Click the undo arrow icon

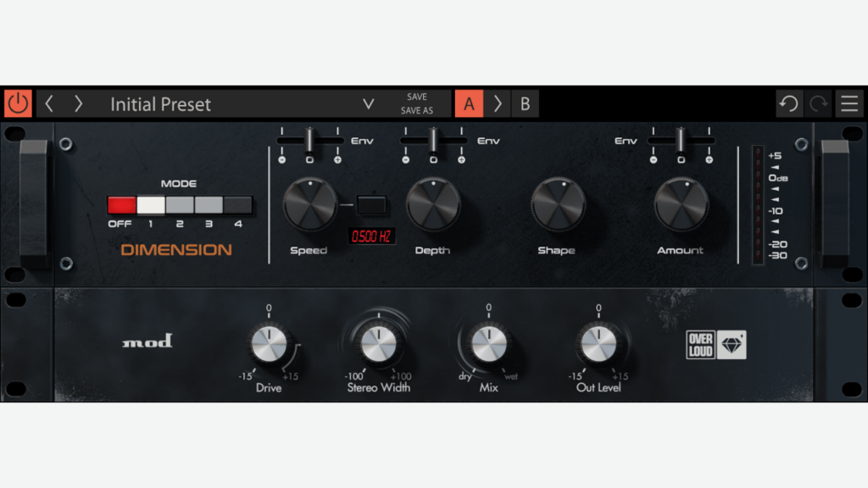pos(788,103)
